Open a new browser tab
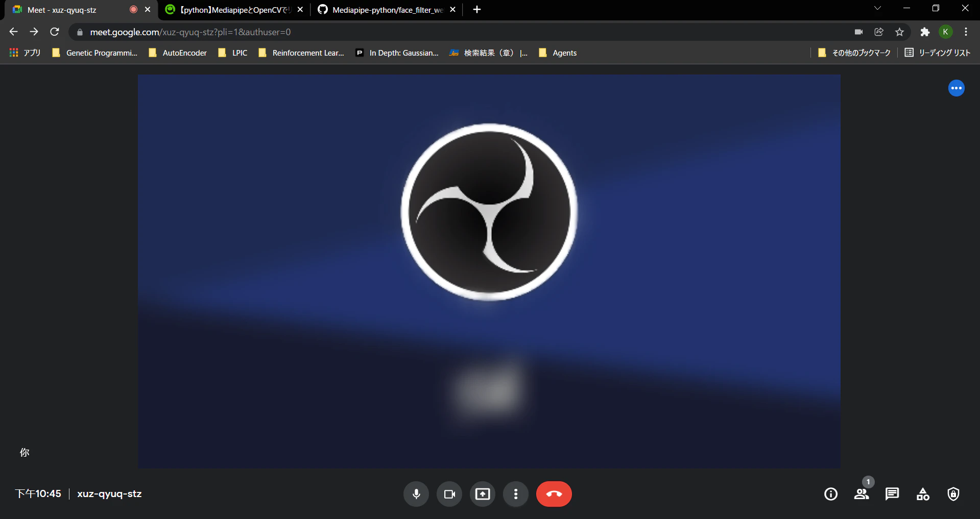The width and height of the screenshot is (980, 519). pos(477,10)
